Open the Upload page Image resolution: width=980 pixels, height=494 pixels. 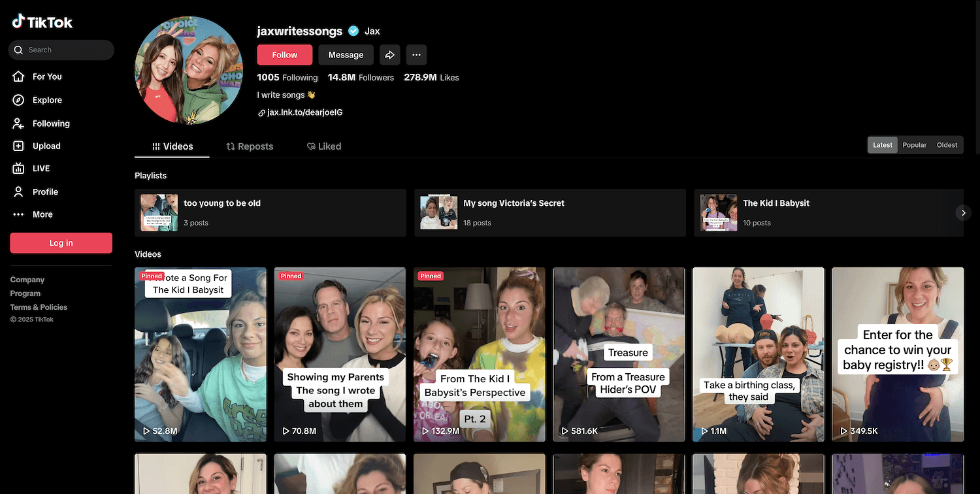click(x=46, y=146)
